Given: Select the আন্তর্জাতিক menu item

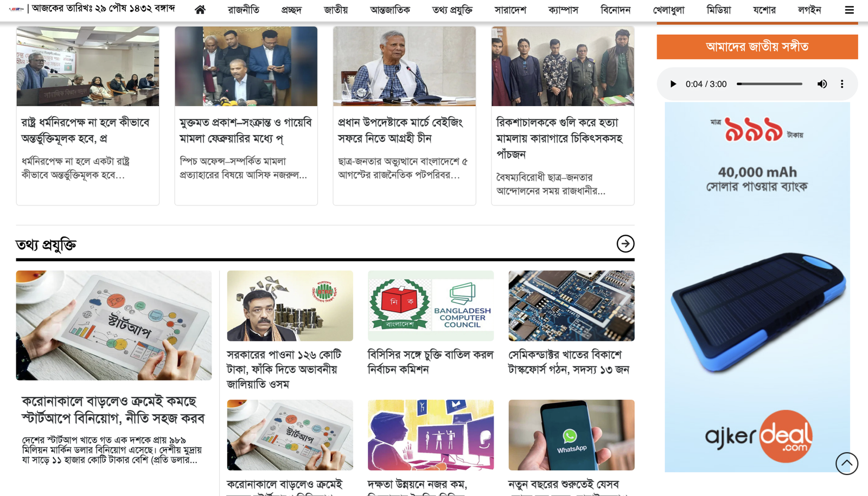Looking at the screenshot, I should (390, 10).
